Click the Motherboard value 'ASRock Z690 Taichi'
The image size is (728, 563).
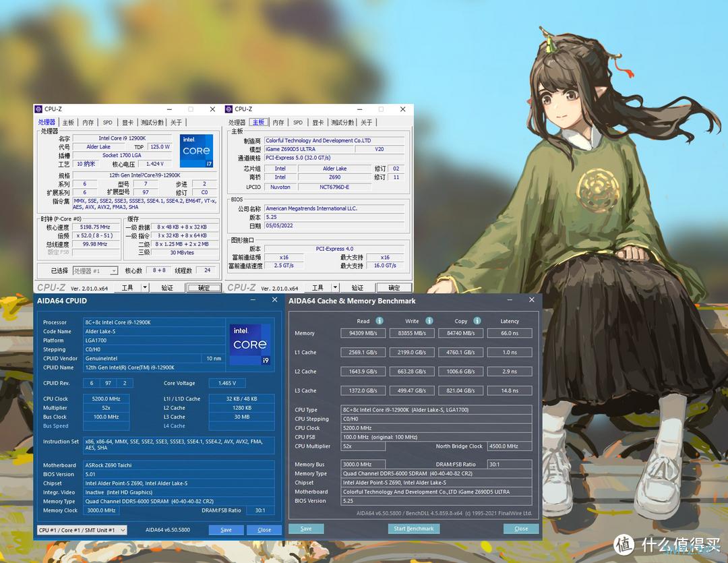(179, 465)
